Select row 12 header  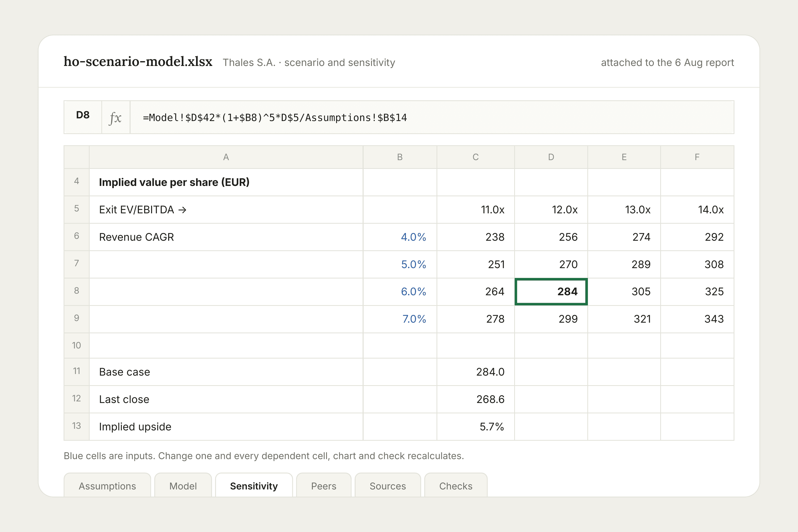77,399
